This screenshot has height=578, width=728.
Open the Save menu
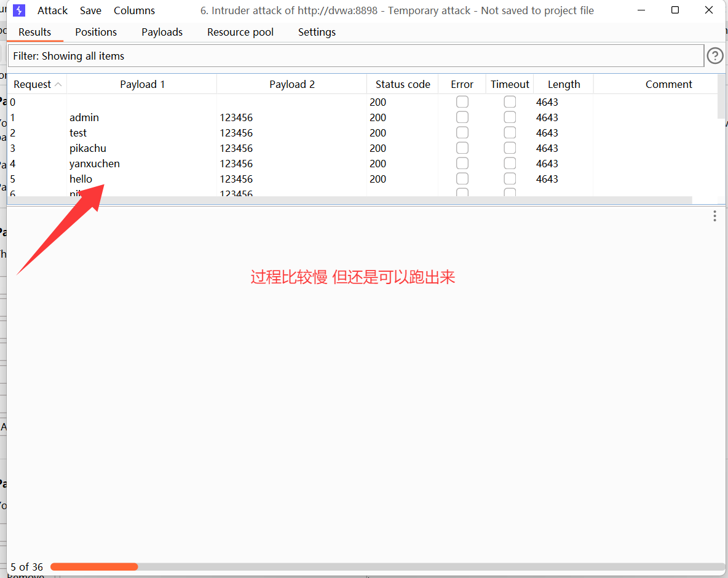point(90,10)
